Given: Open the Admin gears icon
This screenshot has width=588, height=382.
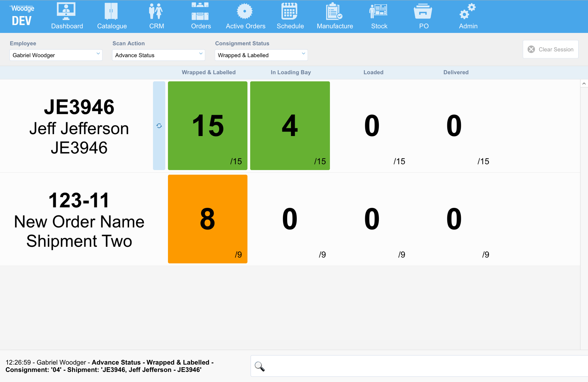Looking at the screenshot, I should pos(467,11).
